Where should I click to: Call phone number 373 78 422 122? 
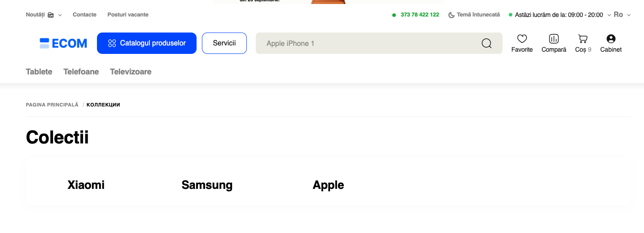pyautogui.click(x=419, y=15)
